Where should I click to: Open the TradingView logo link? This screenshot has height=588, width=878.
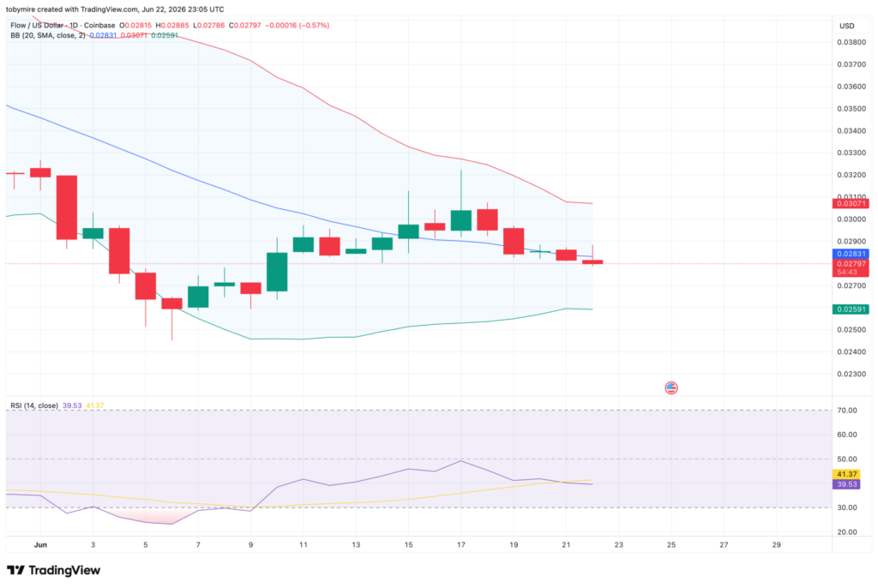pos(54,570)
